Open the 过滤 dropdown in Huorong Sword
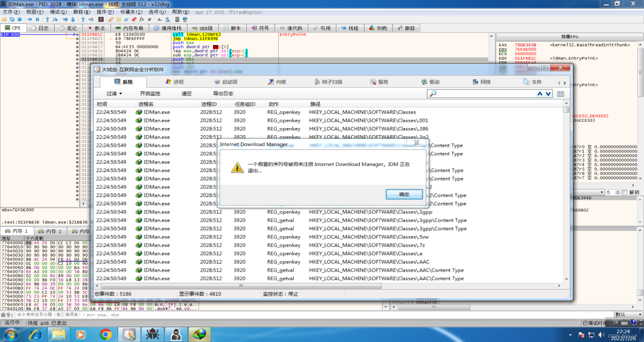The image size is (644, 342). (x=114, y=94)
